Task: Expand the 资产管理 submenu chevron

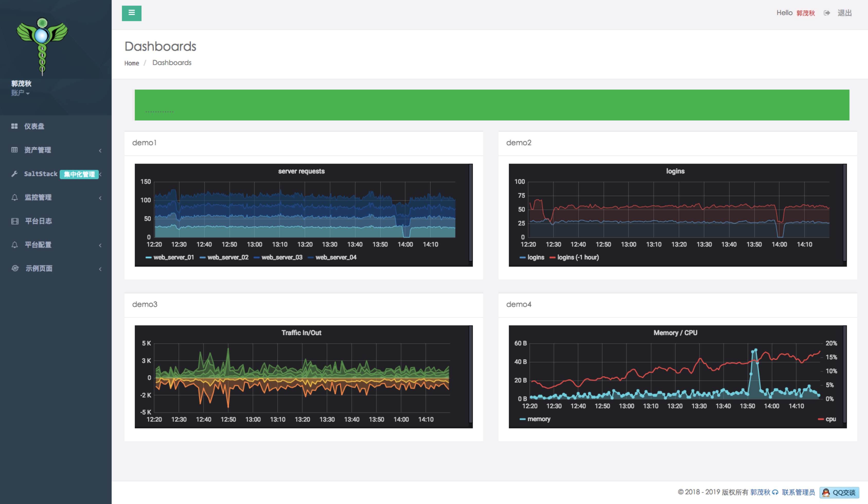Action: (x=100, y=150)
